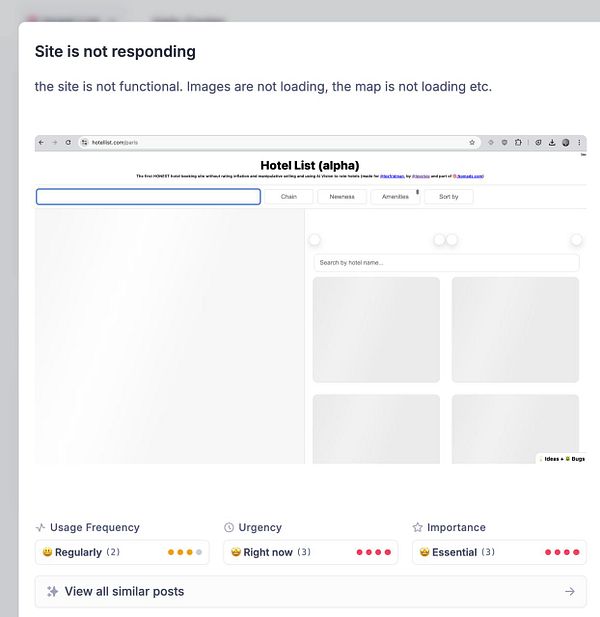Open the Sort by dropdown
The height and width of the screenshot is (617, 600).
coord(449,197)
